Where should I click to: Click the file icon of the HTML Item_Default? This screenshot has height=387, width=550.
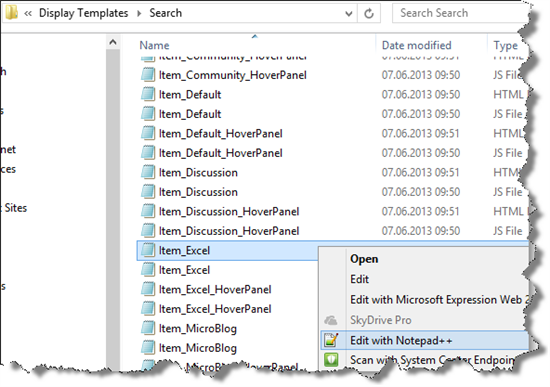click(x=148, y=94)
